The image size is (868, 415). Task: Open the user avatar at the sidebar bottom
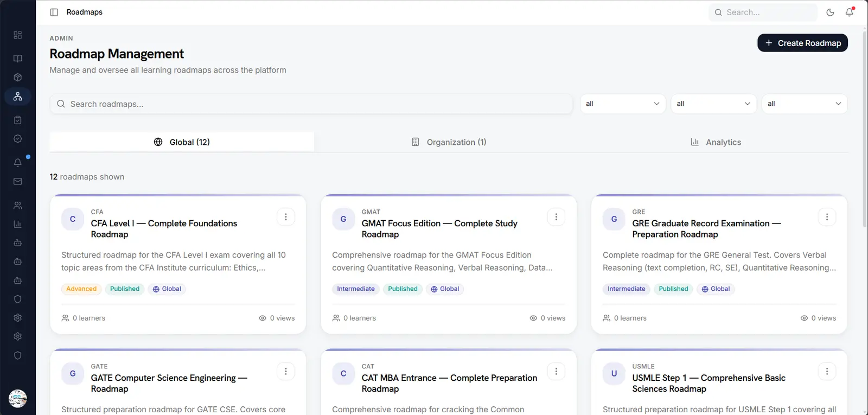18,399
